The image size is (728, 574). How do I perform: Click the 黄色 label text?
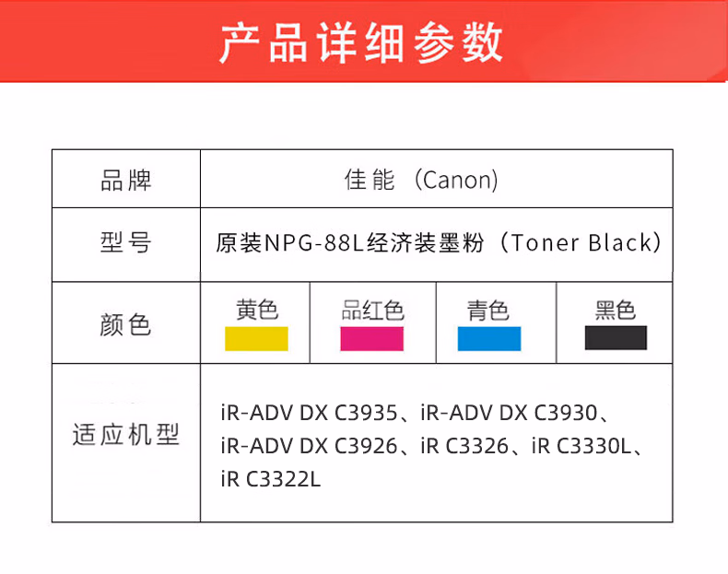pyautogui.click(x=257, y=310)
